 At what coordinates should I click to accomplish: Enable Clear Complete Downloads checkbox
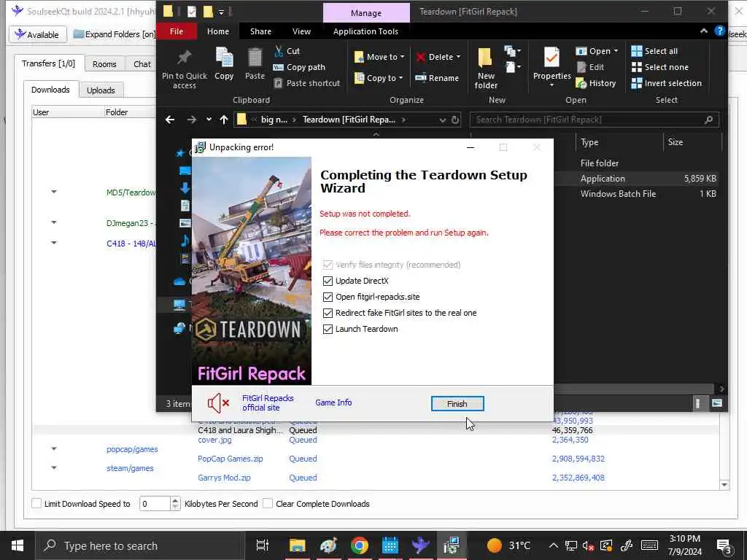pyautogui.click(x=268, y=503)
